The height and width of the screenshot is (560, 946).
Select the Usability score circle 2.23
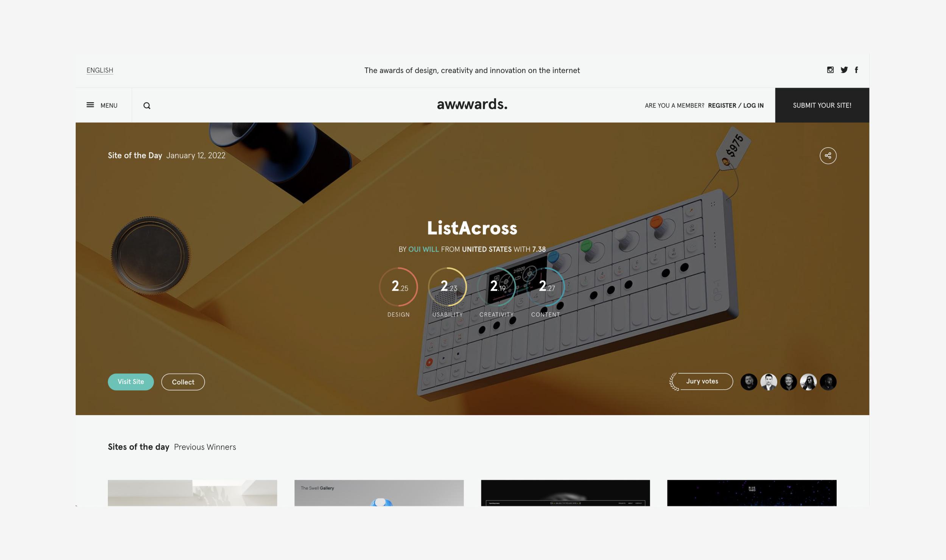pos(447,287)
